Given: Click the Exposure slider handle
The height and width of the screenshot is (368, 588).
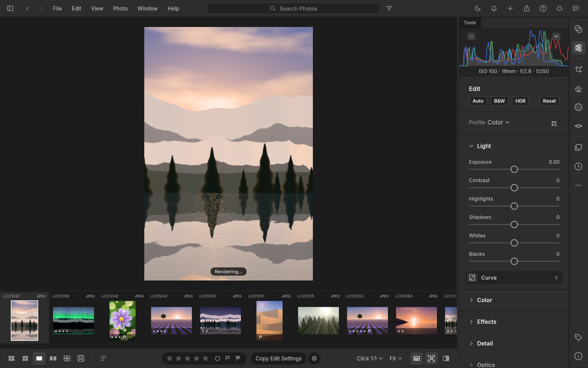Looking at the screenshot, I should pos(514,169).
